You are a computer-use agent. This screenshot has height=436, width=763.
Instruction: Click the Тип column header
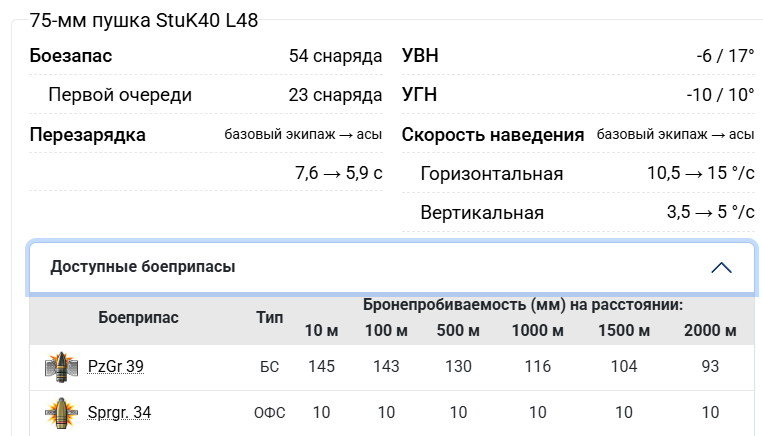coord(269,318)
